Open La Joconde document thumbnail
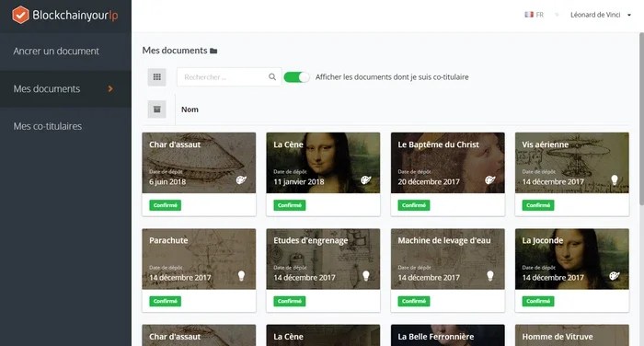 click(571, 259)
